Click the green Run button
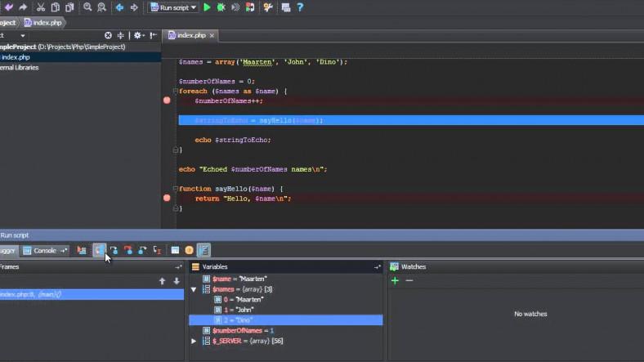 (x=208, y=7)
